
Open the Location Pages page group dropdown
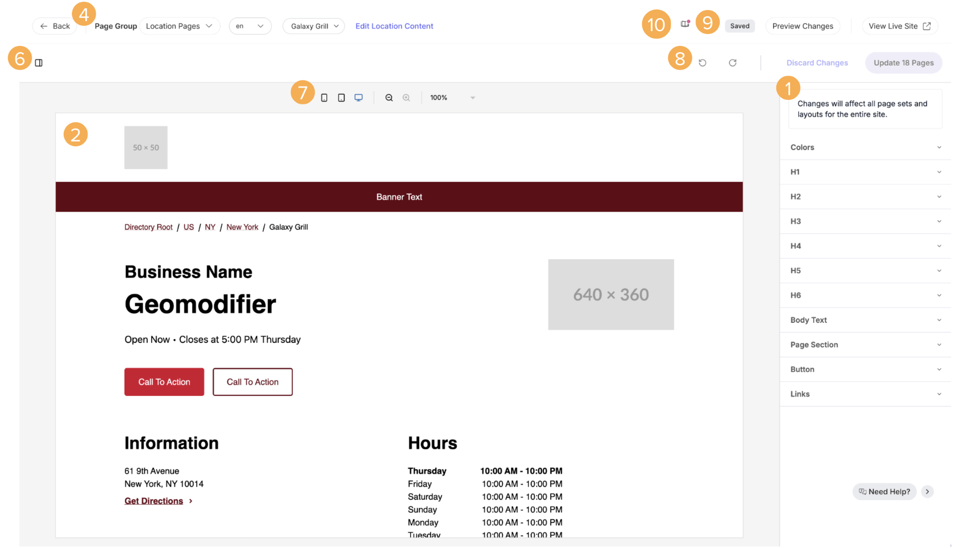point(179,26)
